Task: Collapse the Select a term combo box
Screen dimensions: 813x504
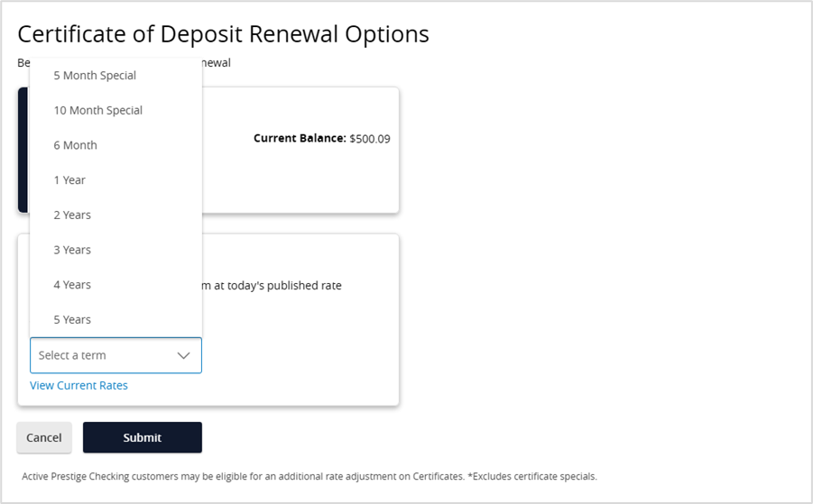Action: [115, 355]
